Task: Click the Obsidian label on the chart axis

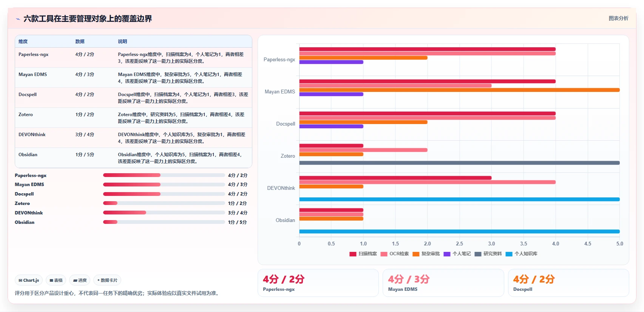Action: pyautogui.click(x=285, y=220)
